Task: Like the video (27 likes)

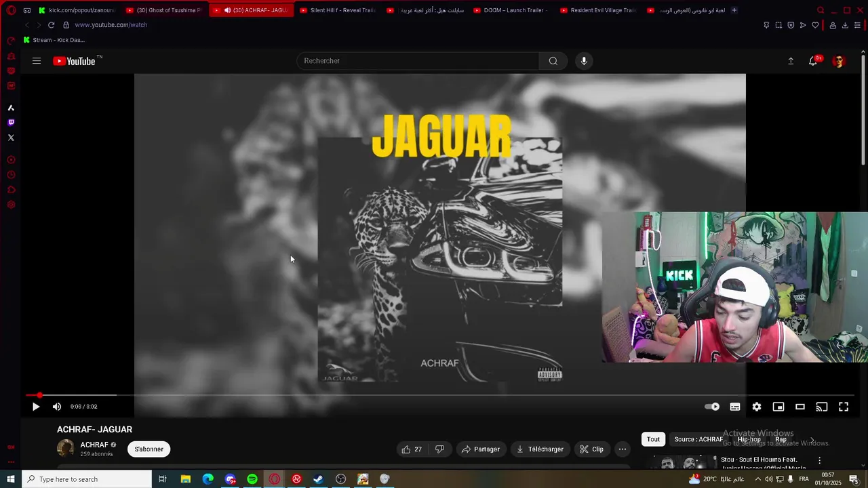Action: point(411,449)
